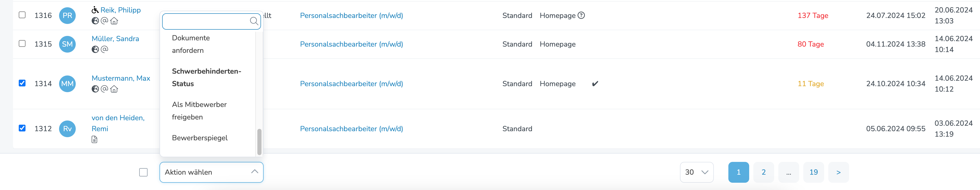Click the @ email icon under Müller, Sandra
Image resolution: width=980 pixels, height=190 pixels.
pos(104,49)
